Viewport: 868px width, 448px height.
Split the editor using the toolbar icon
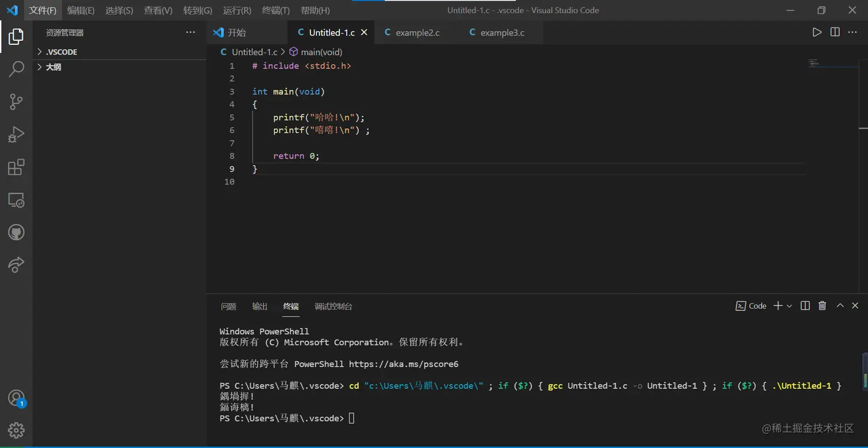tap(834, 32)
